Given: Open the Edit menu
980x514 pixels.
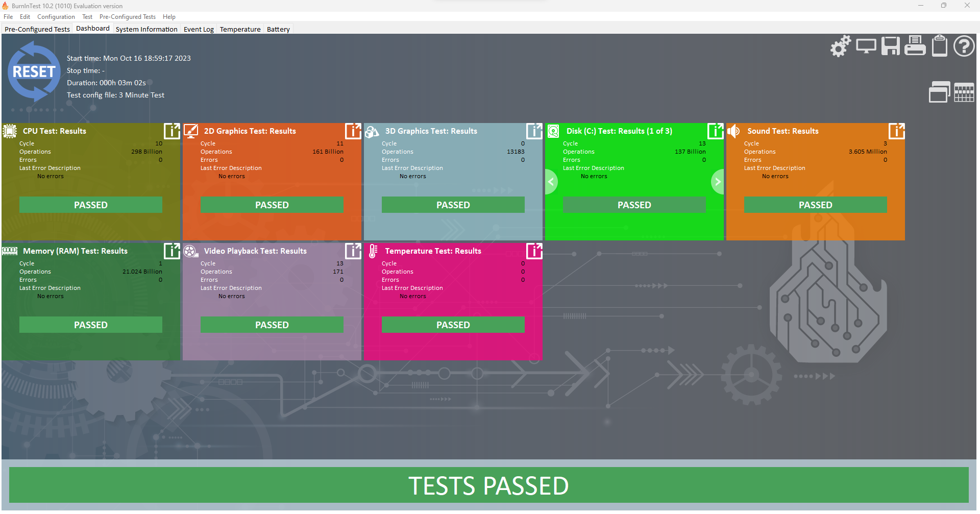Looking at the screenshot, I should (25, 17).
